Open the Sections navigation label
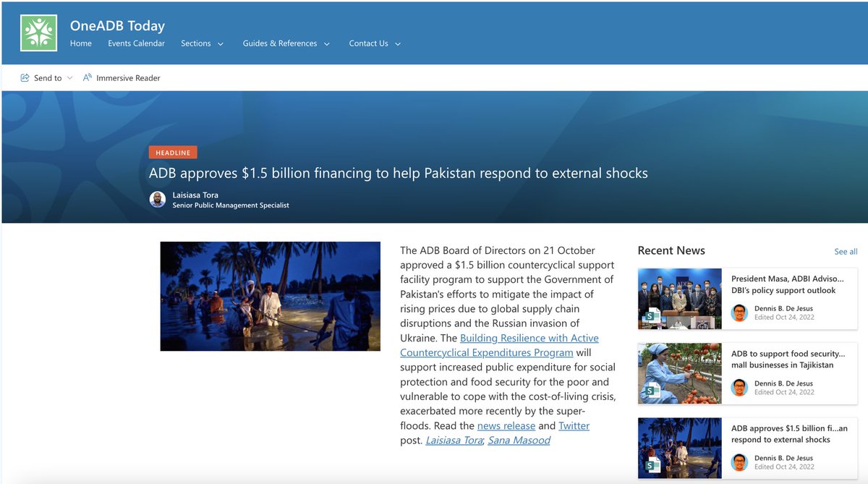This screenshot has width=868, height=484. pos(196,43)
